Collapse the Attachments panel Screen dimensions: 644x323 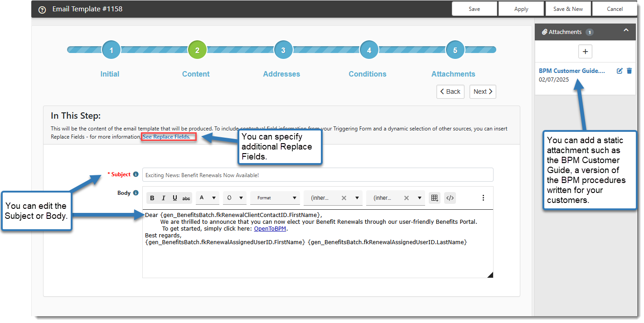click(626, 31)
